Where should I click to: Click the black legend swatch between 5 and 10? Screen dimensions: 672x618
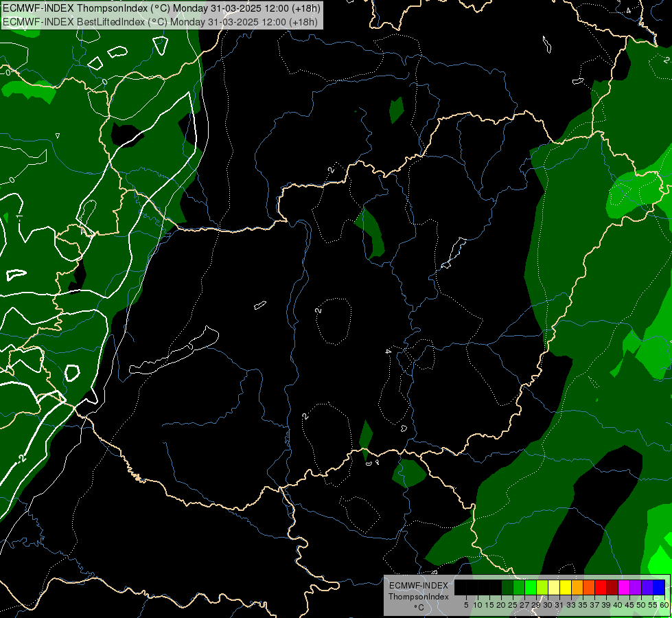coord(472,587)
